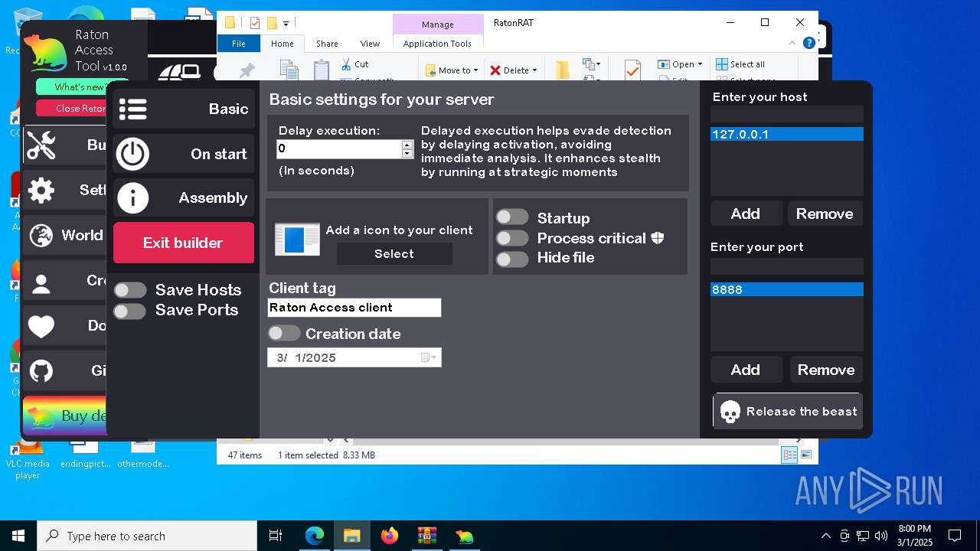Enable the Save Ports toggle
This screenshot has width=980, height=551.
tap(130, 311)
